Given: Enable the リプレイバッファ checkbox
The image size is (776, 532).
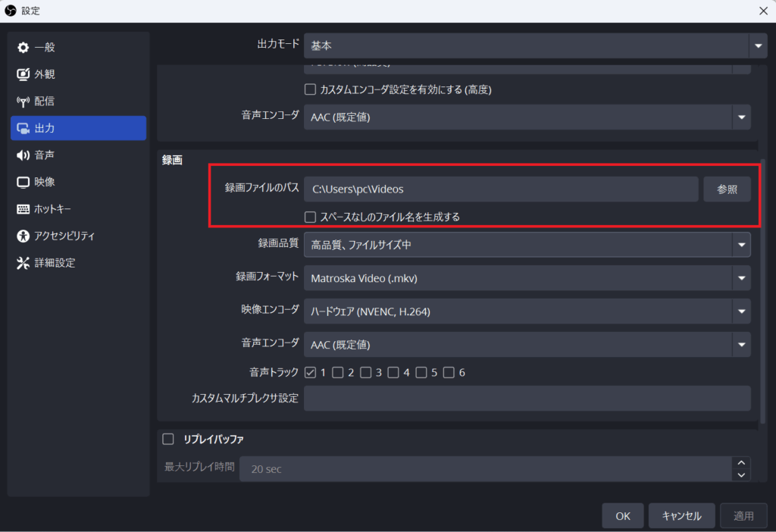Looking at the screenshot, I should click(168, 439).
